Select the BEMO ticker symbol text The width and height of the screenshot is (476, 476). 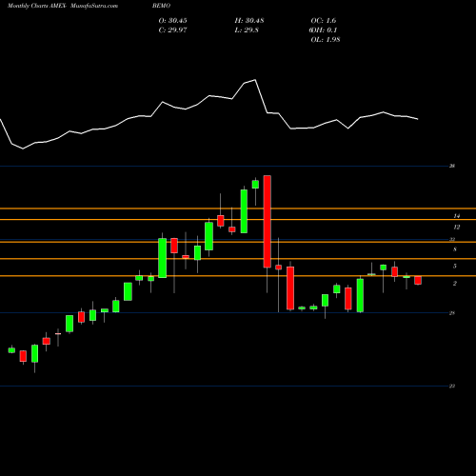tap(161, 6)
